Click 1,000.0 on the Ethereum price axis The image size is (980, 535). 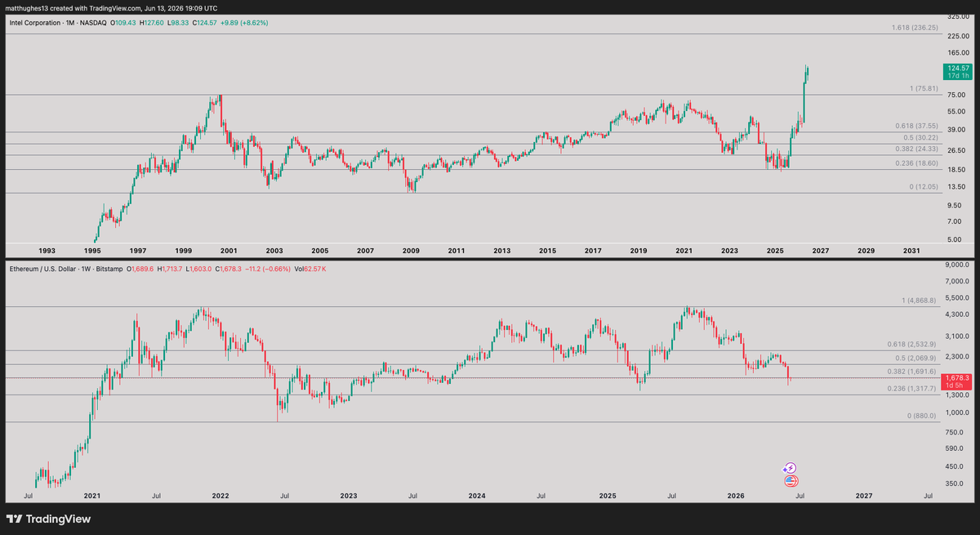point(958,412)
